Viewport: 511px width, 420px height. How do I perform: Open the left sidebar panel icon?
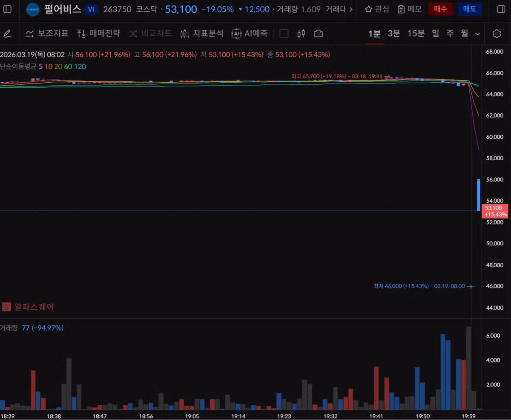pos(8,9)
